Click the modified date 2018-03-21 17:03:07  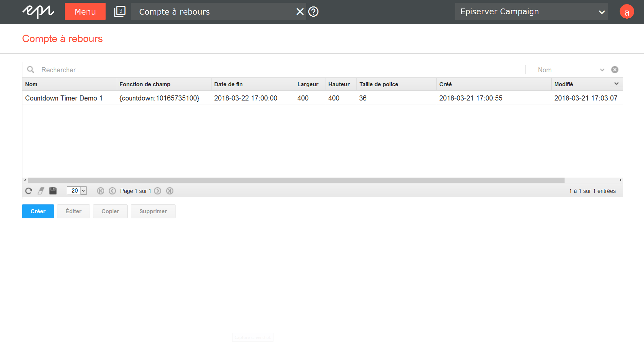pyautogui.click(x=586, y=98)
